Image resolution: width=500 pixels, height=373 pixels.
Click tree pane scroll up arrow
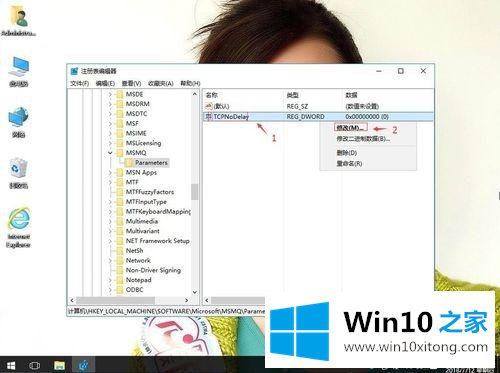pyautogui.click(x=195, y=94)
